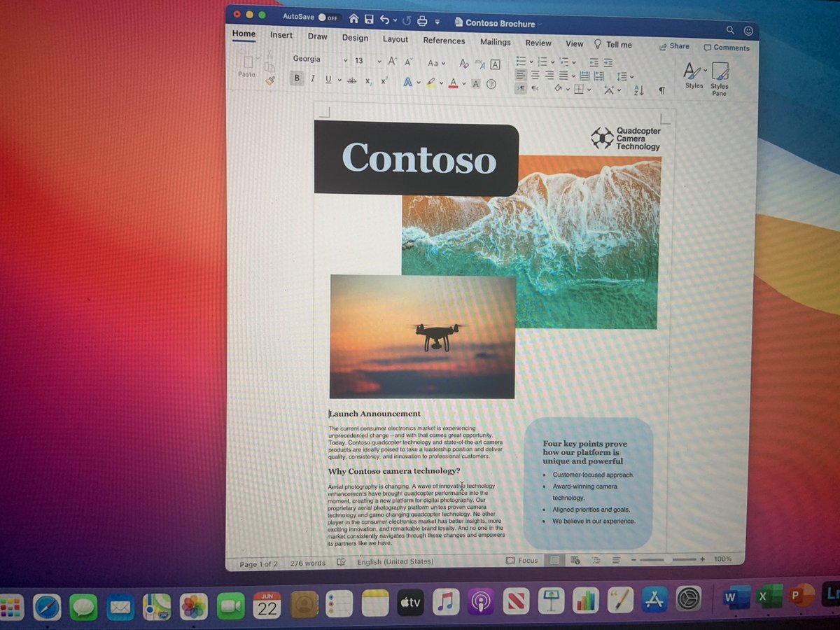Apply the red font color

(x=453, y=83)
